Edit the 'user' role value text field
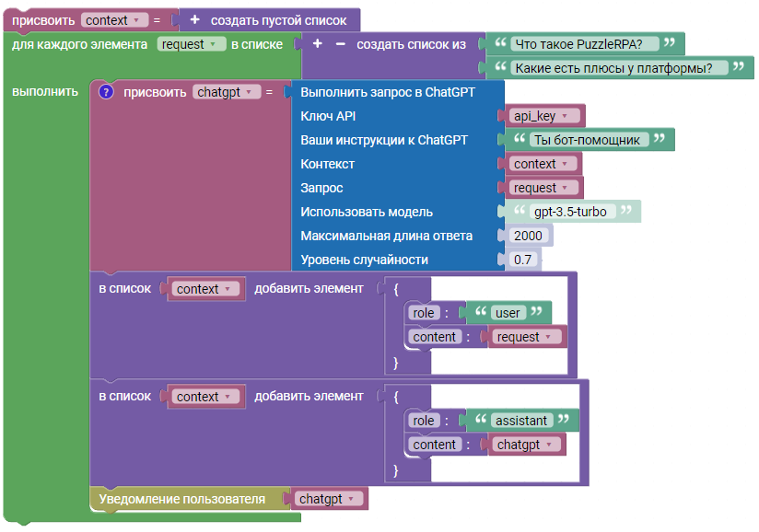This screenshot has height=532, width=759. (x=508, y=313)
